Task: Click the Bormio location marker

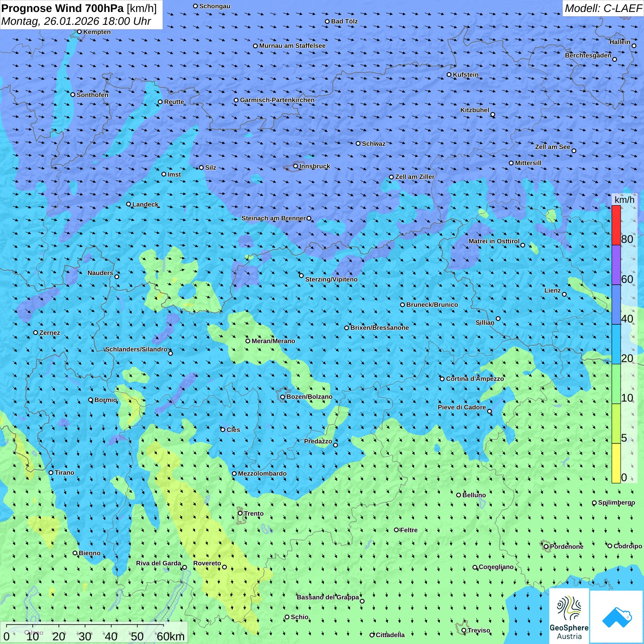Action: coord(91,400)
